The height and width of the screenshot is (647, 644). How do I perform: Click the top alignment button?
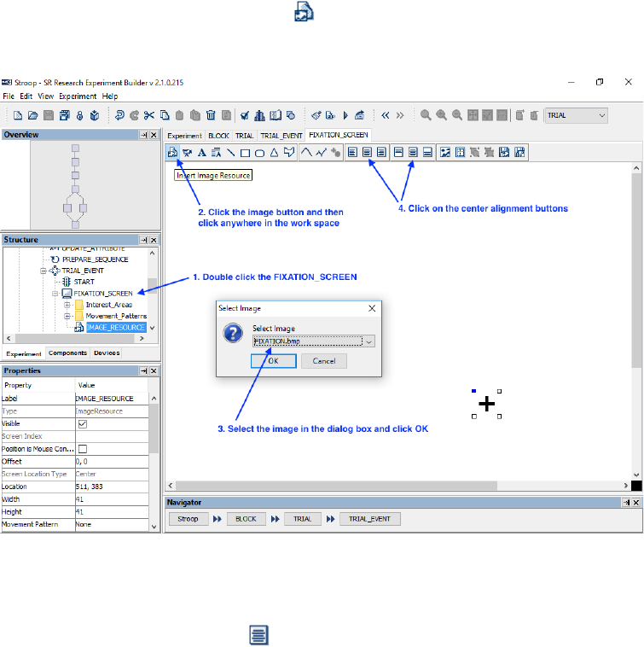coord(398,152)
